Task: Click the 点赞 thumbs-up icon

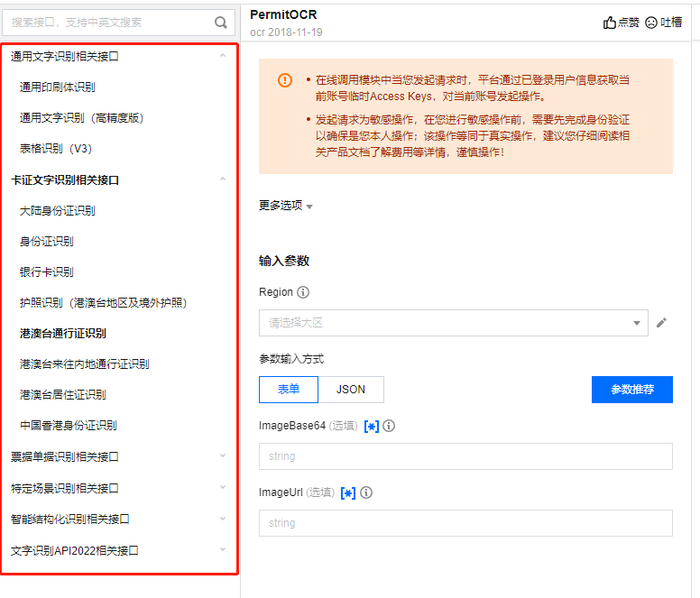Action: click(x=610, y=23)
